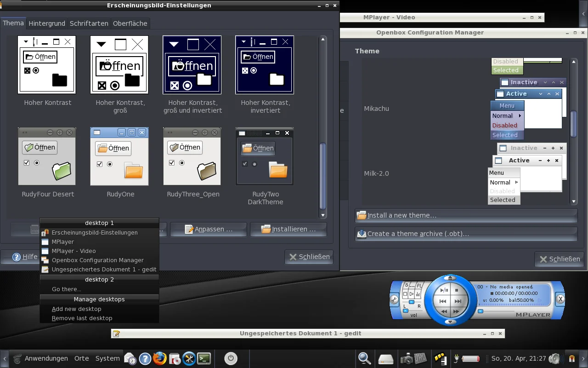Click the eject button atop MPlayer's dial
Viewport: 588px width, 368px height.
pos(451,278)
